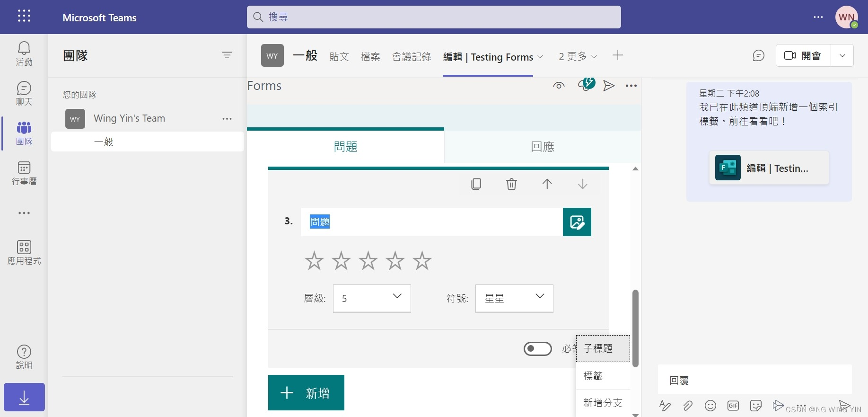Open the 開會 meeting options arrow

[842, 55]
